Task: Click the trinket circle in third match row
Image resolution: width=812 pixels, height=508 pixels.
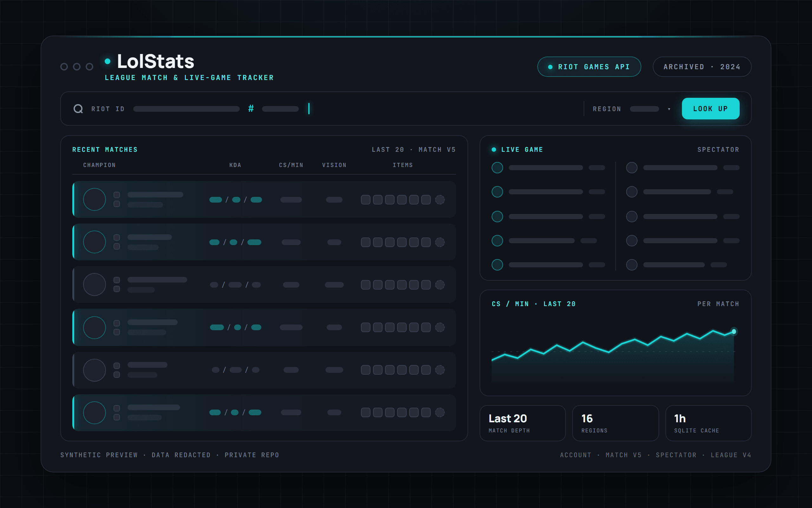Action: 440,285
